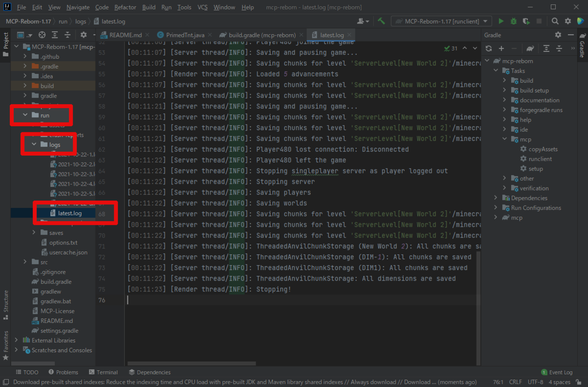Screen dimensions: 588x387
Task: Collapse the logs folder
Action: (34, 145)
